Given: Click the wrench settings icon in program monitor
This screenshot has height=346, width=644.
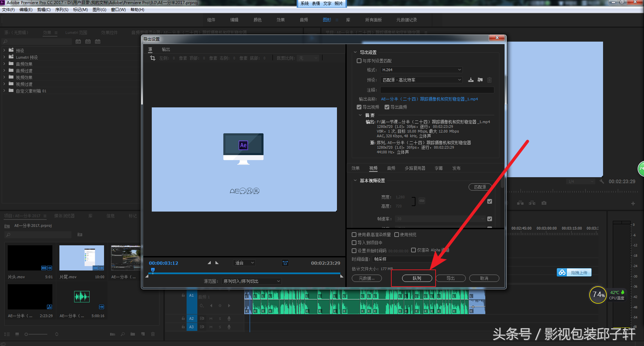Looking at the screenshot, I should [602, 181].
